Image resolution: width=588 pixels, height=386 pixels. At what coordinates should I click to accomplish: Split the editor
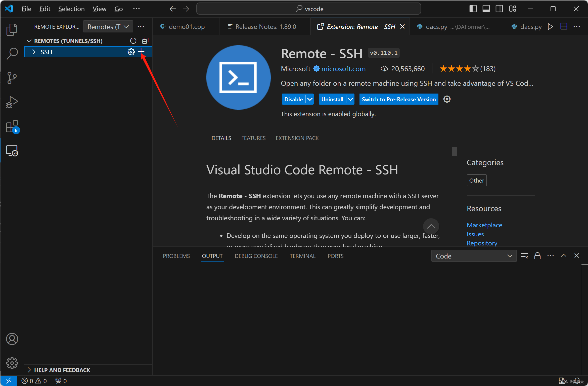tap(564, 27)
